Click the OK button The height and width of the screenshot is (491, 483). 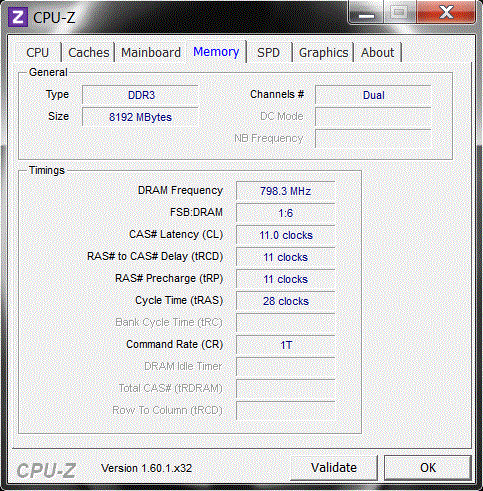[x=428, y=468]
